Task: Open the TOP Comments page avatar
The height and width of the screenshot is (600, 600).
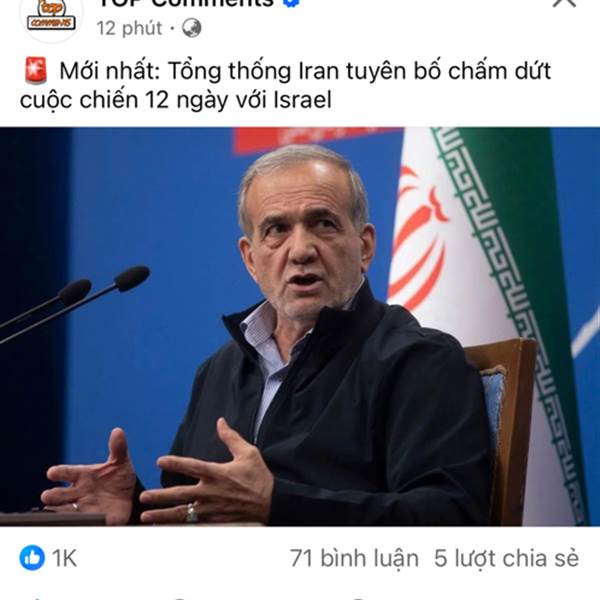Action: [x=51, y=17]
